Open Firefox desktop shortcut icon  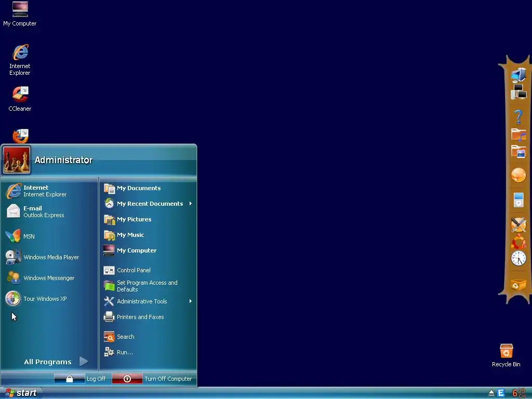tap(20, 136)
